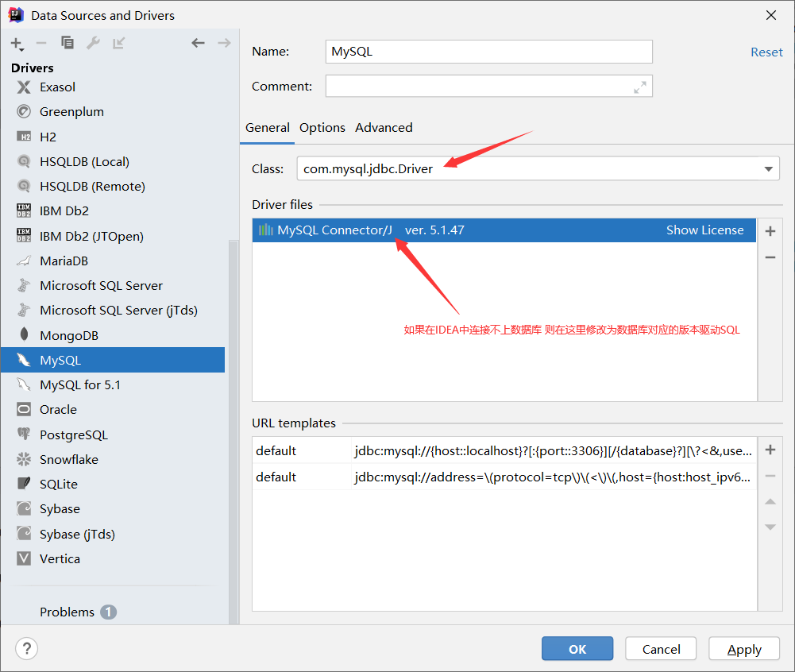Select MySQL for 5.1 driver

(113, 385)
